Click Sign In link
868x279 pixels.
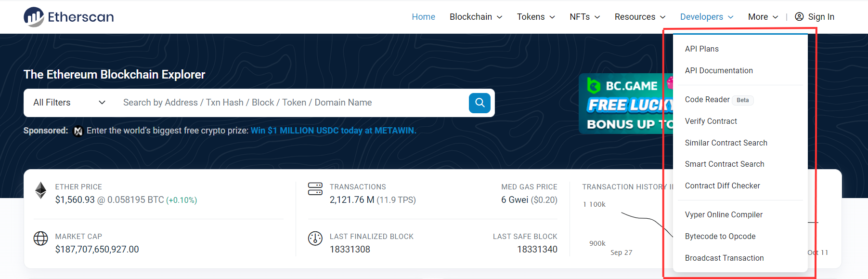point(821,17)
